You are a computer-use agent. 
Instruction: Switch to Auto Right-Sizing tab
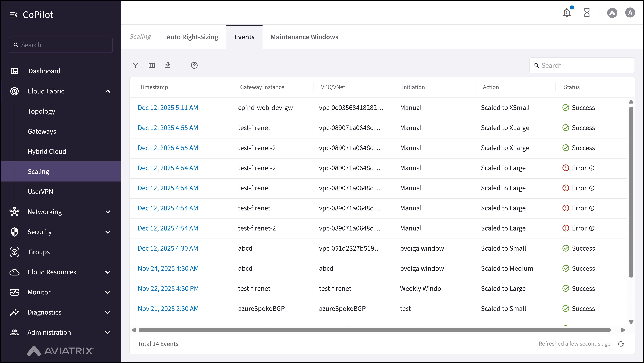192,37
